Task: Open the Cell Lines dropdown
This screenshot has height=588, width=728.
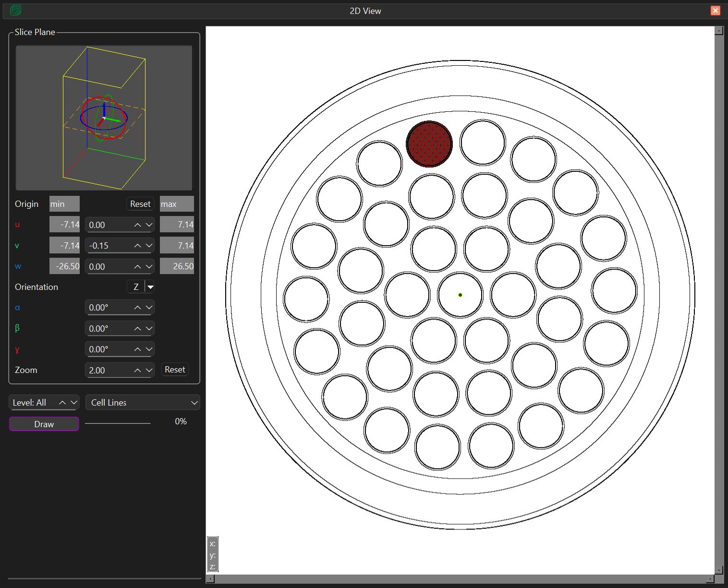Action: [x=143, y=402]
